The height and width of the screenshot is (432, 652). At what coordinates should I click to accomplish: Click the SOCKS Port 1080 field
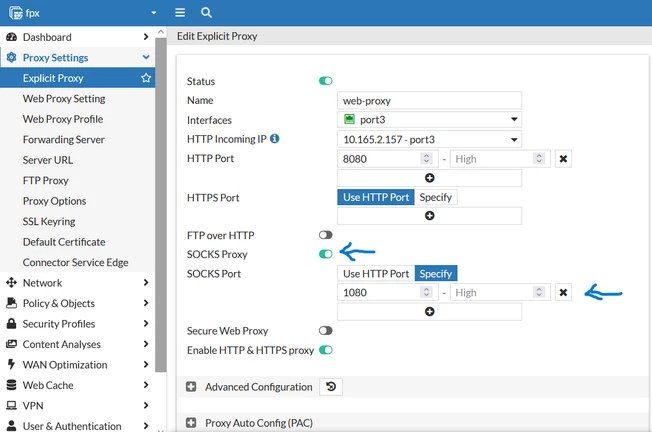click(x=388, y=292)
